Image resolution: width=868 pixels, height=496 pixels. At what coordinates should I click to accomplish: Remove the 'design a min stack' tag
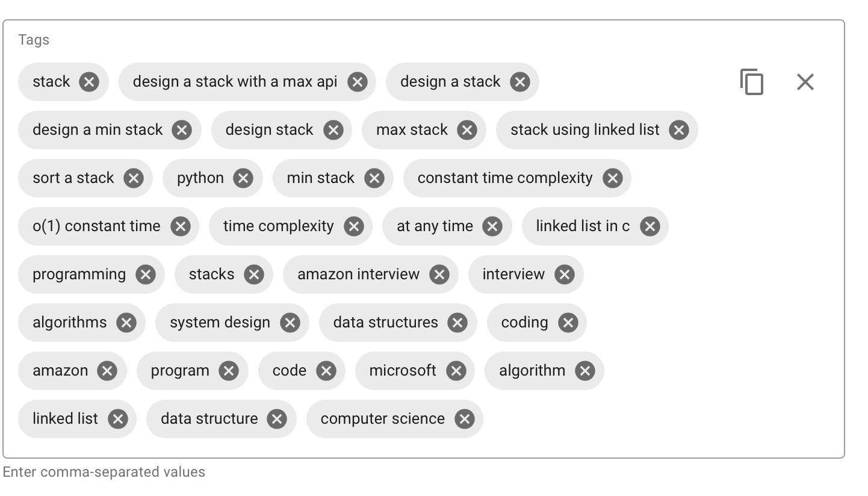click(182, 130)
